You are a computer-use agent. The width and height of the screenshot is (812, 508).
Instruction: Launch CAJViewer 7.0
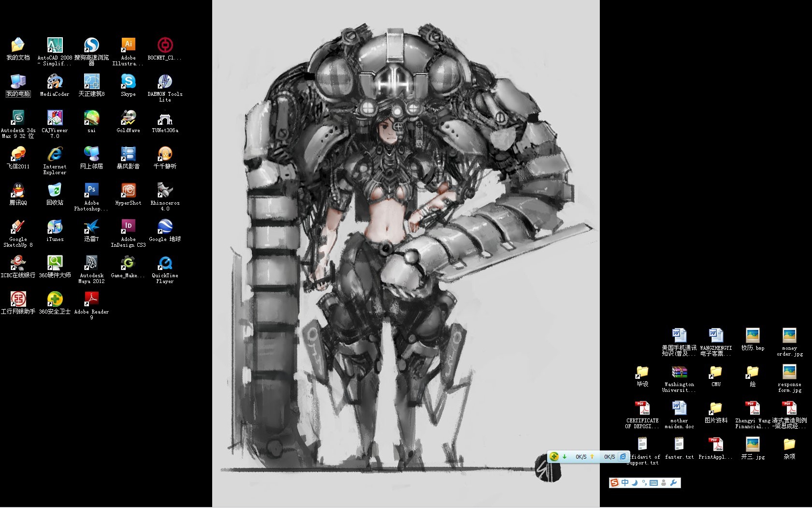point(55,124)
